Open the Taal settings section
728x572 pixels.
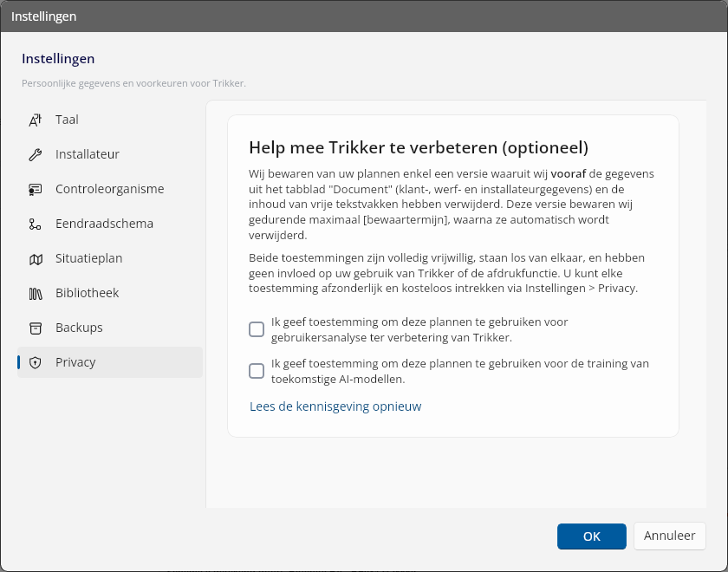click(110, 120)
